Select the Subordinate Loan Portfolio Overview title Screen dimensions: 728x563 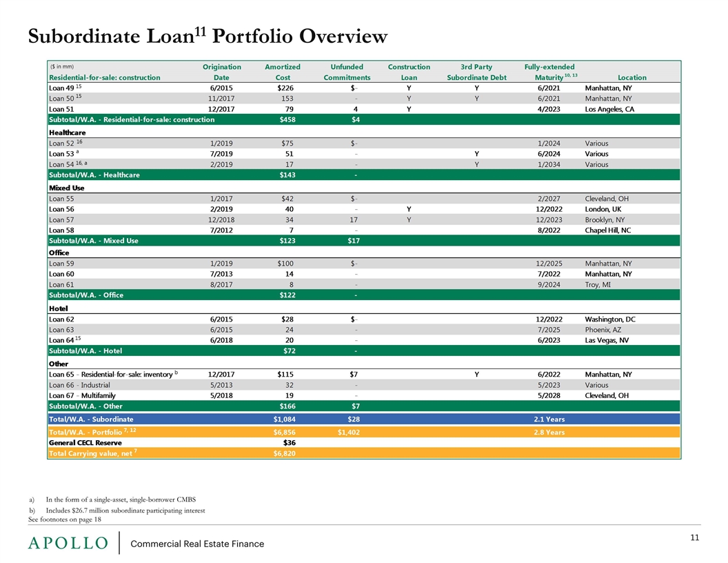point(208,36)
